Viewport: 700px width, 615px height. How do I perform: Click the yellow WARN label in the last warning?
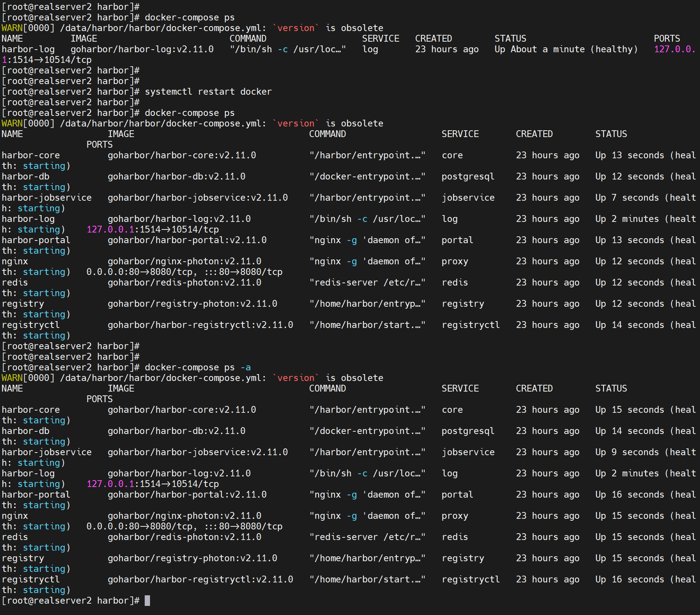coord(12,378)
